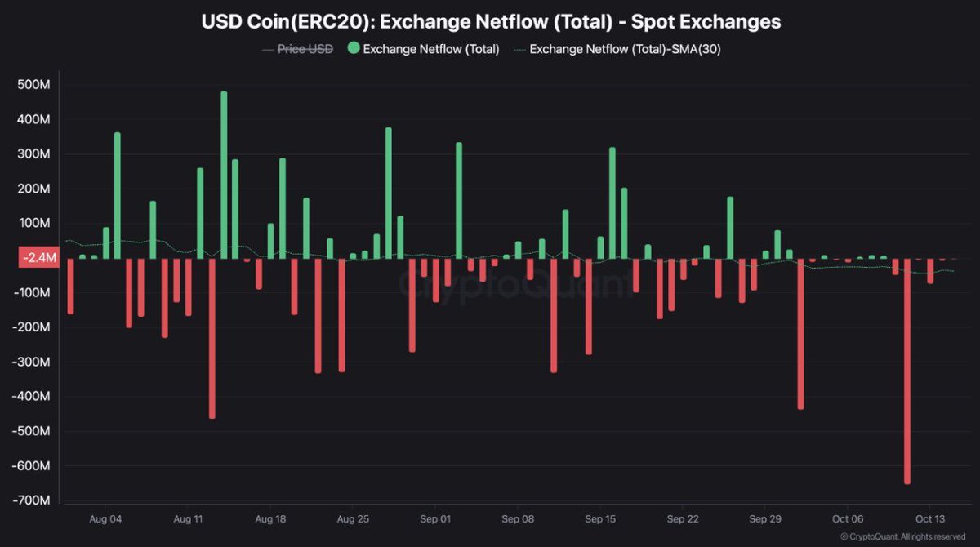Click the chart title text

pos(491,22)
